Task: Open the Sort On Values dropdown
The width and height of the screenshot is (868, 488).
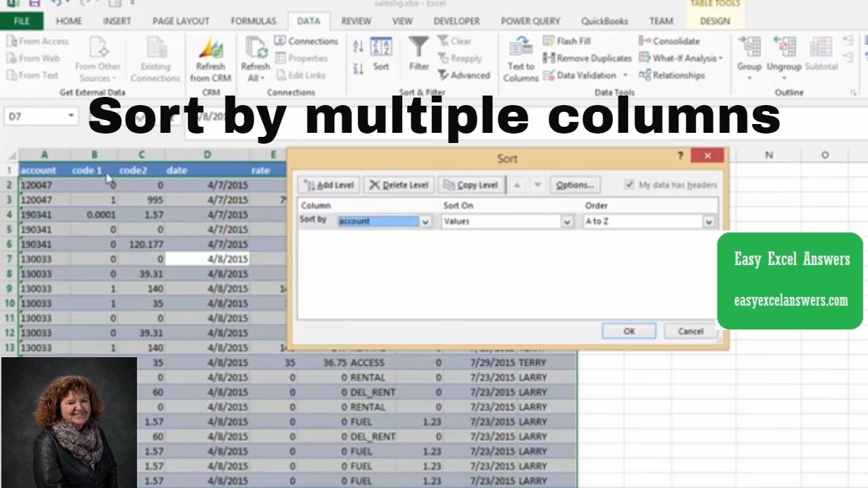Action: point(567,222)
